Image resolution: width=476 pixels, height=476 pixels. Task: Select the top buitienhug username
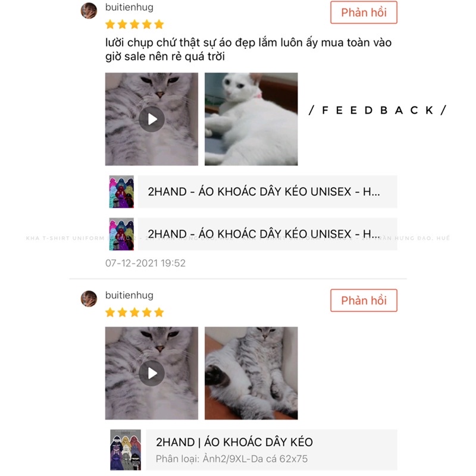129,7
